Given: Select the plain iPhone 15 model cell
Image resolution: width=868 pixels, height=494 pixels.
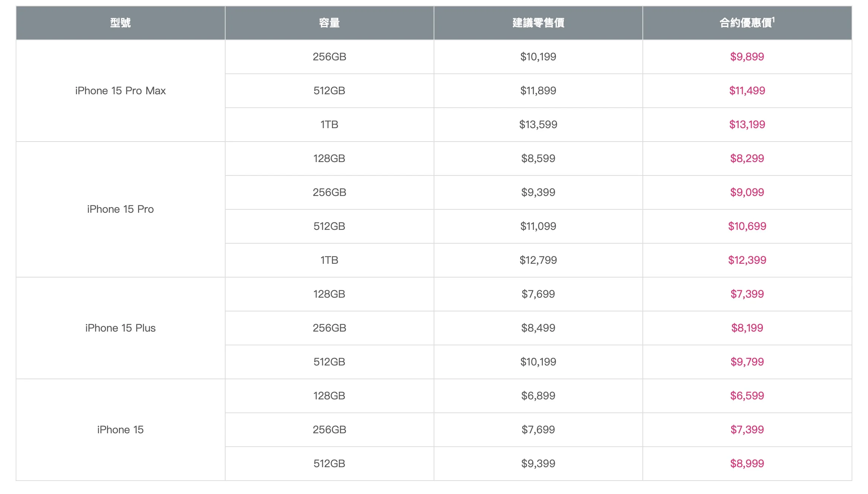Looking at the screenshot, I should 120,430.
